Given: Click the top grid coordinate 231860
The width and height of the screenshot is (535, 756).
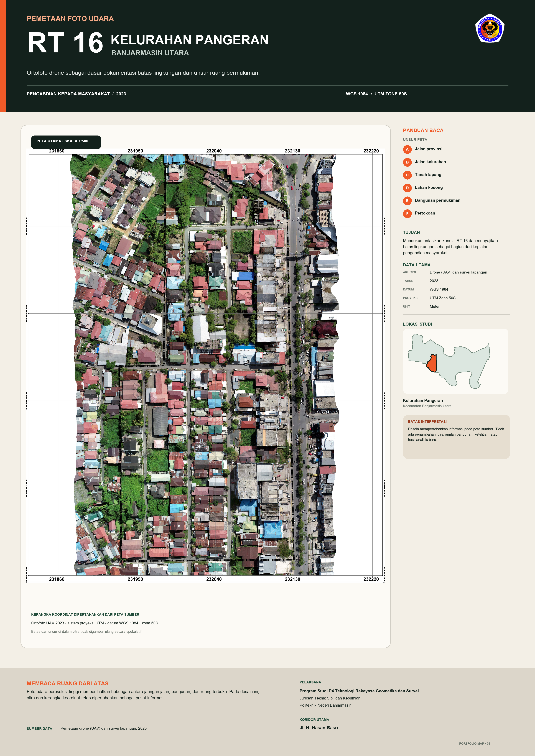Looking at the screenshot, I should [57, 151].
